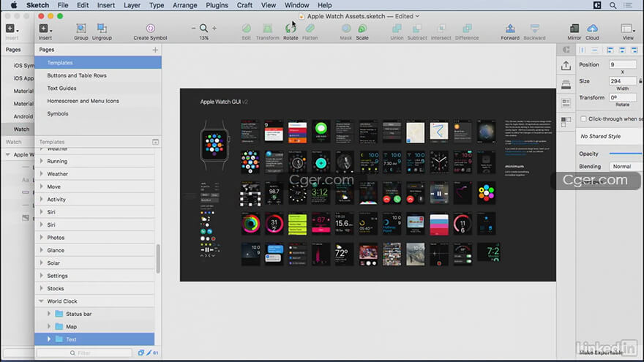
Task: Expand the Status bar folder
Action: [x=49, y=314]
